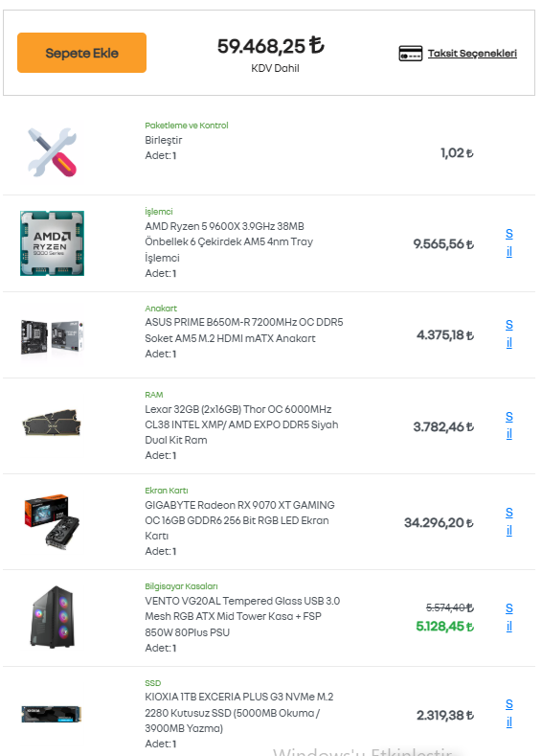This screenshot has width=542, height=756.
Task: Click the wrench and screwdriver Birleştir icon
Action: [x=52, y=152]
